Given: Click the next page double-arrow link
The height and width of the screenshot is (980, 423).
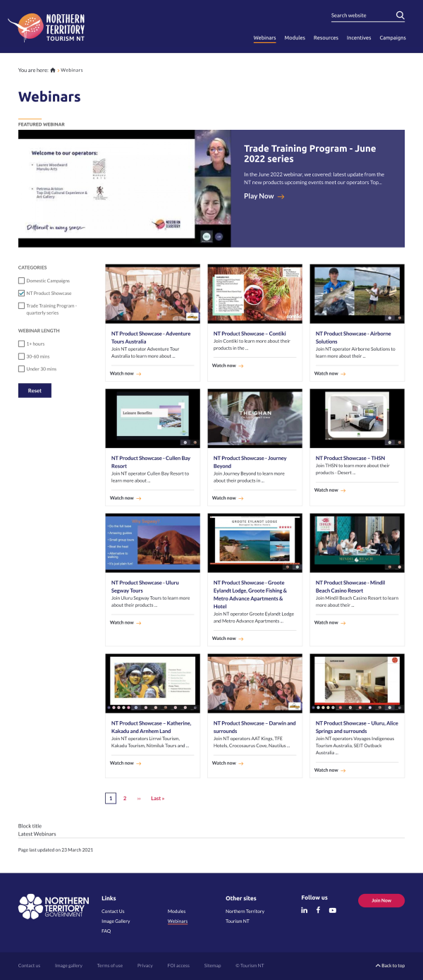Looking at the screenshot, I should (139, 798).
